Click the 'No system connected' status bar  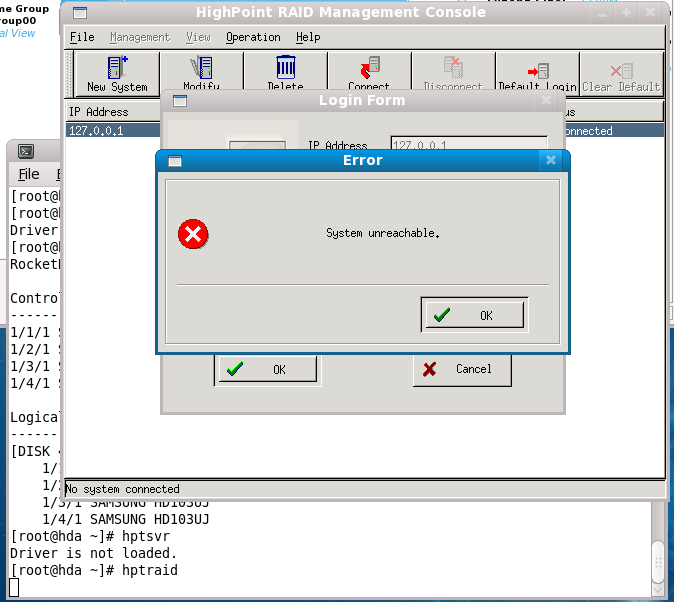[365, 489]
